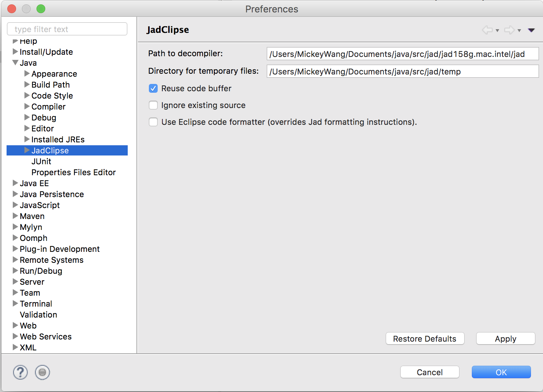543x392 pixels.
Task: Enable Ignore existing source
Action: pyautogui.click(x=153, y=105)
